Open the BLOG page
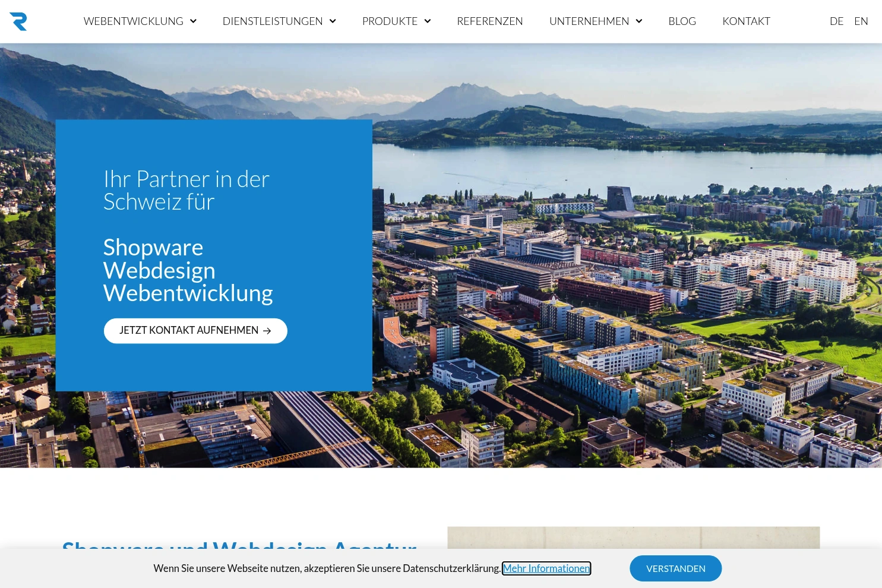 (682, 21)
